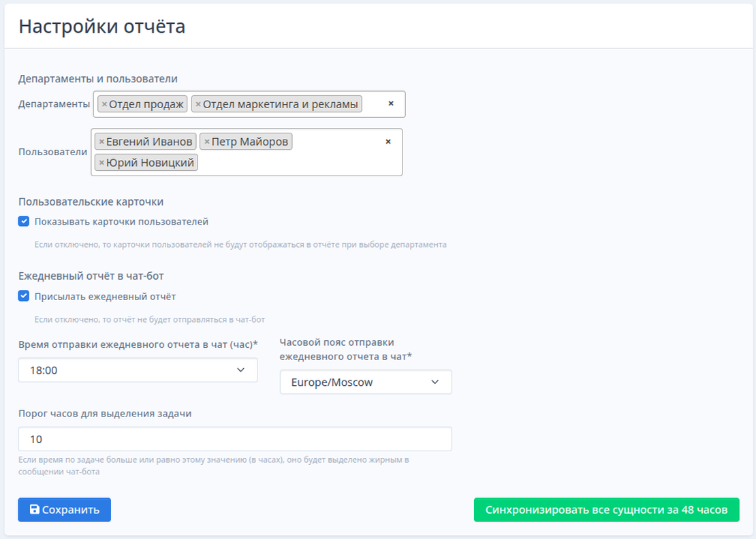This screenshot has height=539, width=756.
Task: Remove the Отдел маркетинга и рекламы tag
Action: (198, 104)
